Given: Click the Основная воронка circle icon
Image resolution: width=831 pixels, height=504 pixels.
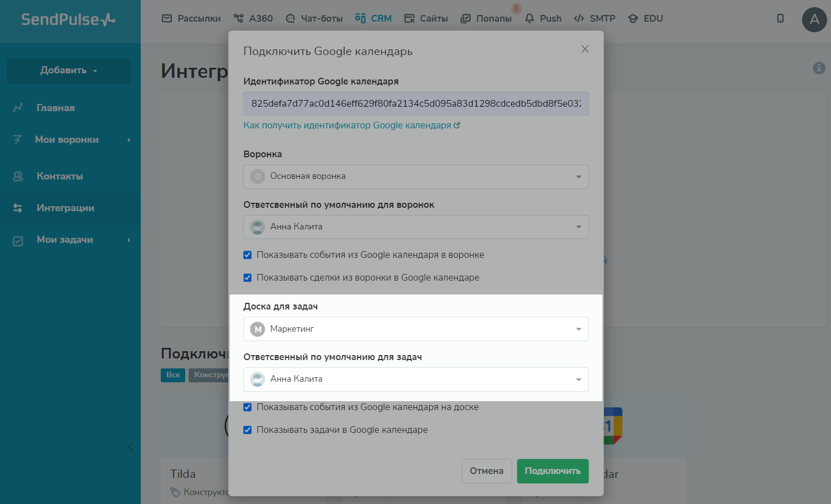Looking at the screenshot, I should coord(258,177).
